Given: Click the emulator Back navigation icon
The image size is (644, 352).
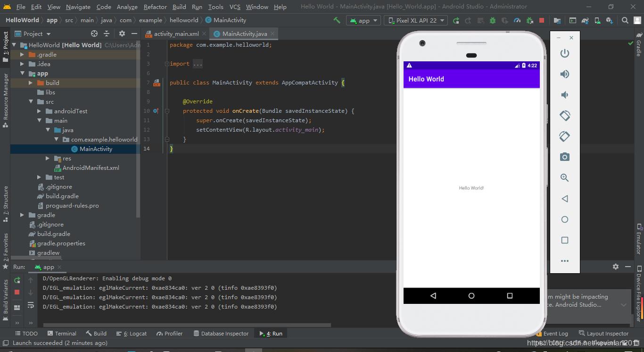Looking at the screenshot, I should (x=565, y=199).
